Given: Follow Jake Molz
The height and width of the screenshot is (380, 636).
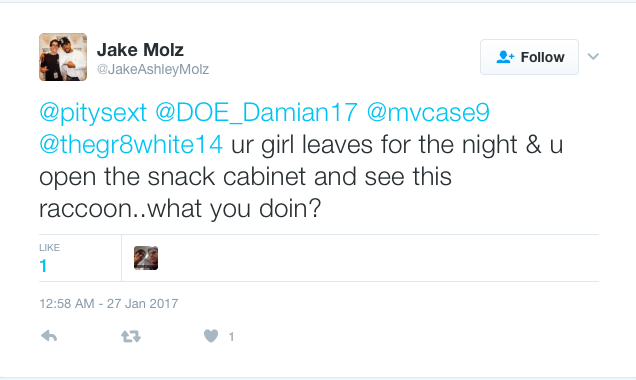Looking at the screenshot, I should click(529, 57).
